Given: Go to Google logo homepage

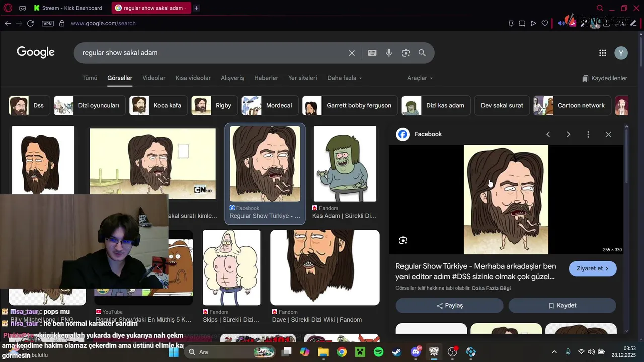Looking at the screenshot, I should tap(36, 52).
